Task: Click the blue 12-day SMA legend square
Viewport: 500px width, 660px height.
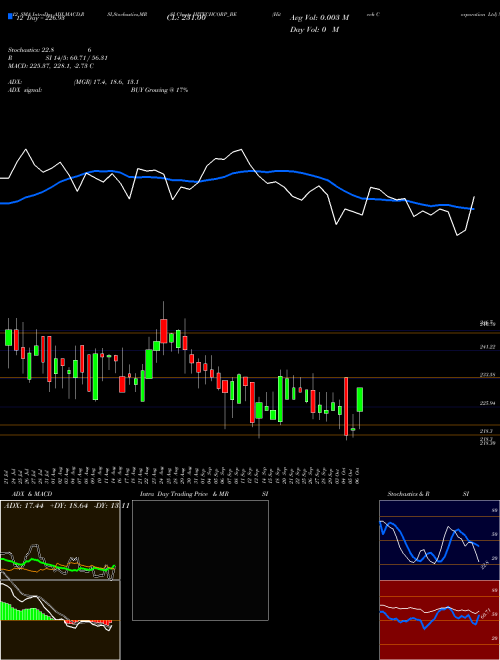Action: coord(11,17)
